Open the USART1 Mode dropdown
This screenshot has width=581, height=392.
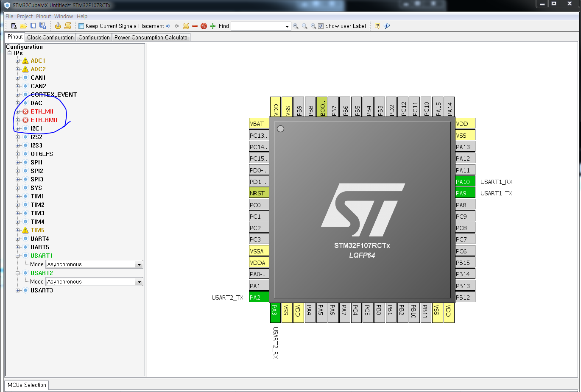(139, 264)
